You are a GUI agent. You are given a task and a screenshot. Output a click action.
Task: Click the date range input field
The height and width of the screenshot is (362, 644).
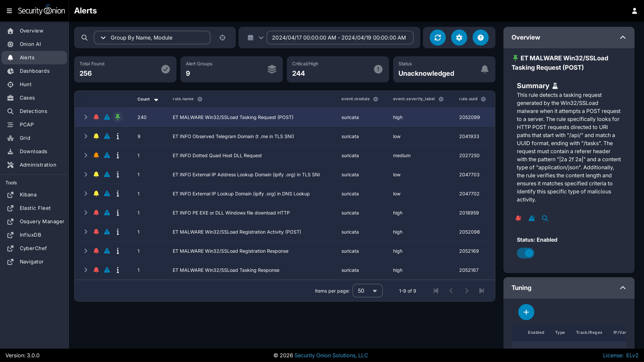339,38
